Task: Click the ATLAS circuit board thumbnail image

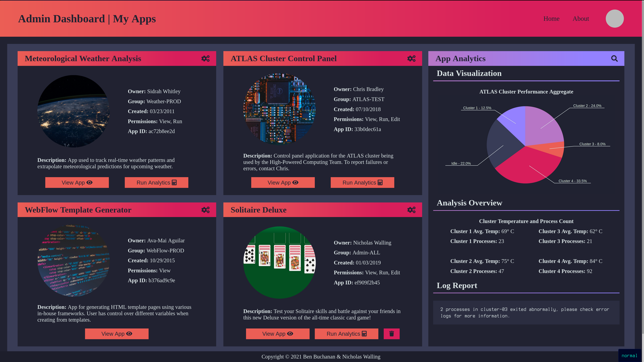Action: click(279, 109)
